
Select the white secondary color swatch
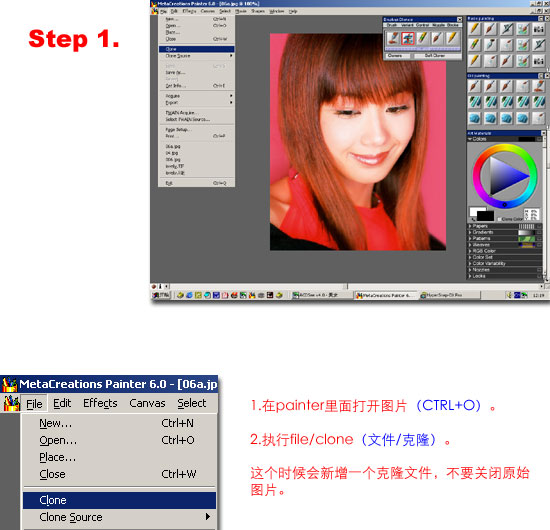474,212
